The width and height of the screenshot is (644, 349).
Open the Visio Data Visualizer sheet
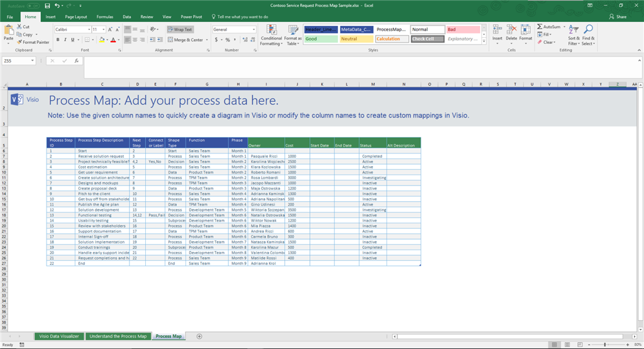(x=59, y=336)
